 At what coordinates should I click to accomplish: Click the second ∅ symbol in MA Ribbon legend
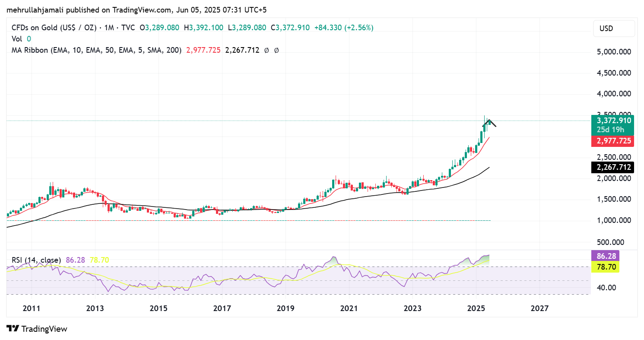click(x=276, y=50)
